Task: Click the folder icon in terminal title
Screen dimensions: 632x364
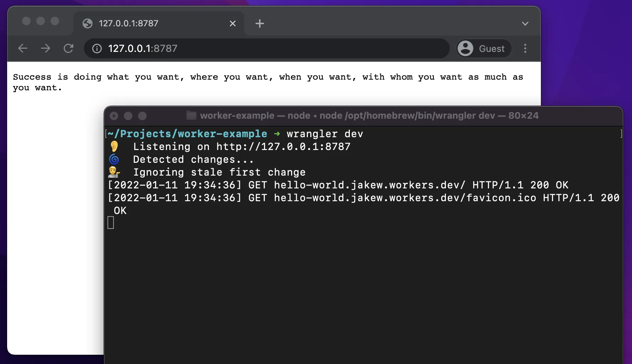Action: coord(191,115)
